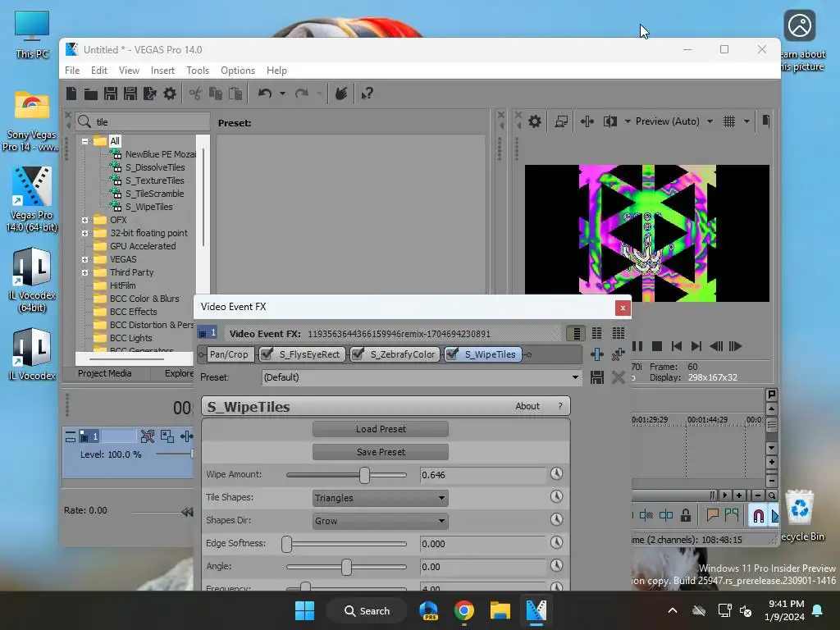This screenshot has width=840, height=630.
Task: Switch to multi-column plug-in view
Action: pyautogui.click(x=619, y=333)
